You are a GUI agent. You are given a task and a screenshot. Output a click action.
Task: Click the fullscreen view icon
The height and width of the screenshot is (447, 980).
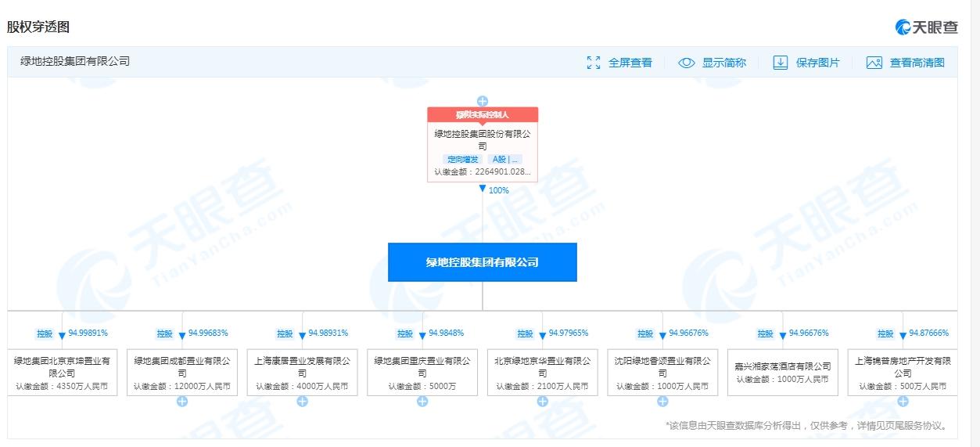point(594,63)
